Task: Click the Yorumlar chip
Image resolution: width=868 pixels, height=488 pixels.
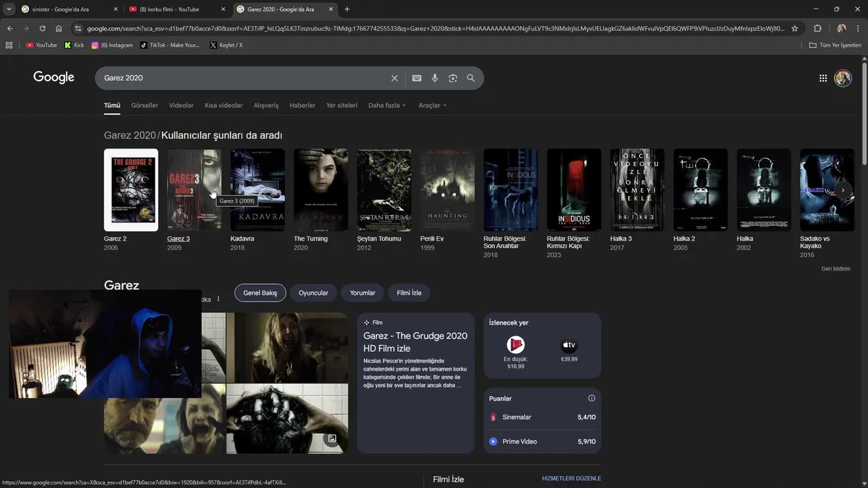Action: point(363,293)
